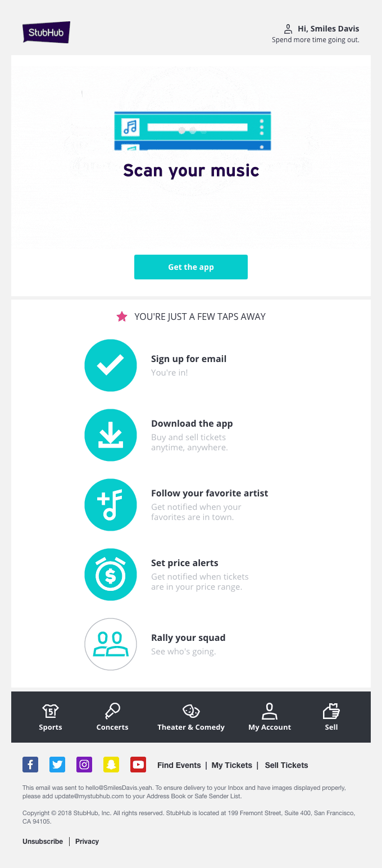Open the Facebook social icon
Image resolution: width=382 pixels, height=868 pixels.
pyautogui.click(x=30, y=765)
